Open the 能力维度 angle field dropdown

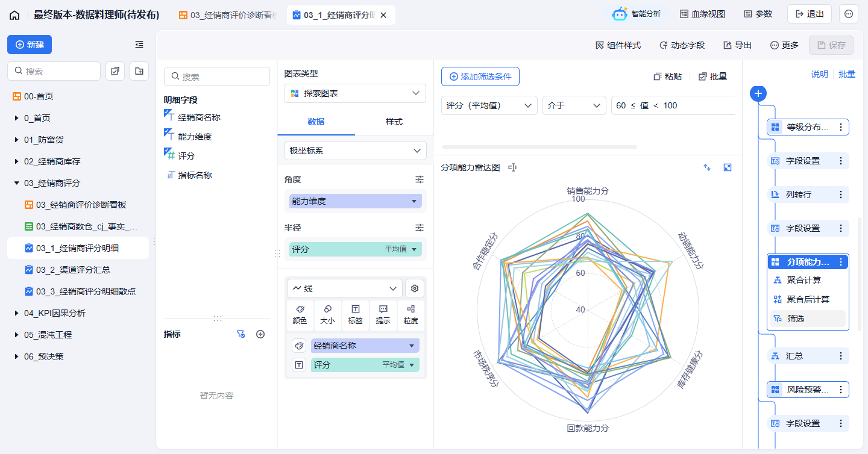(x=356, y=201)
